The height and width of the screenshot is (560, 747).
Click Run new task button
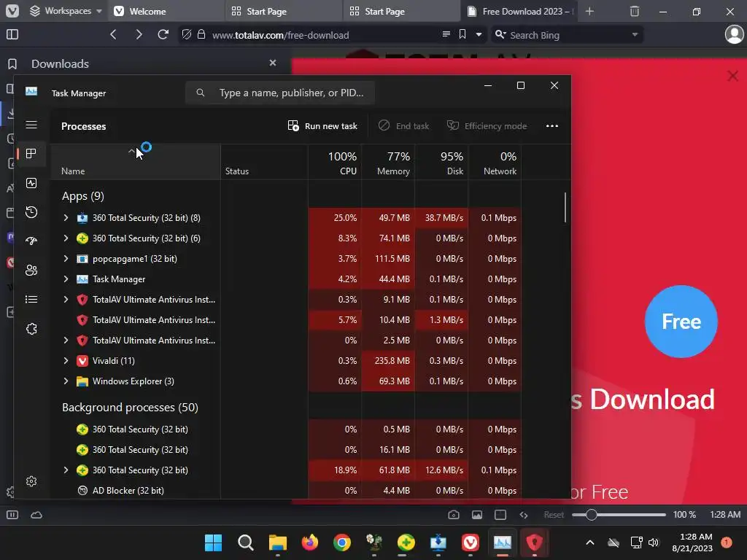[x=322, y=125]
